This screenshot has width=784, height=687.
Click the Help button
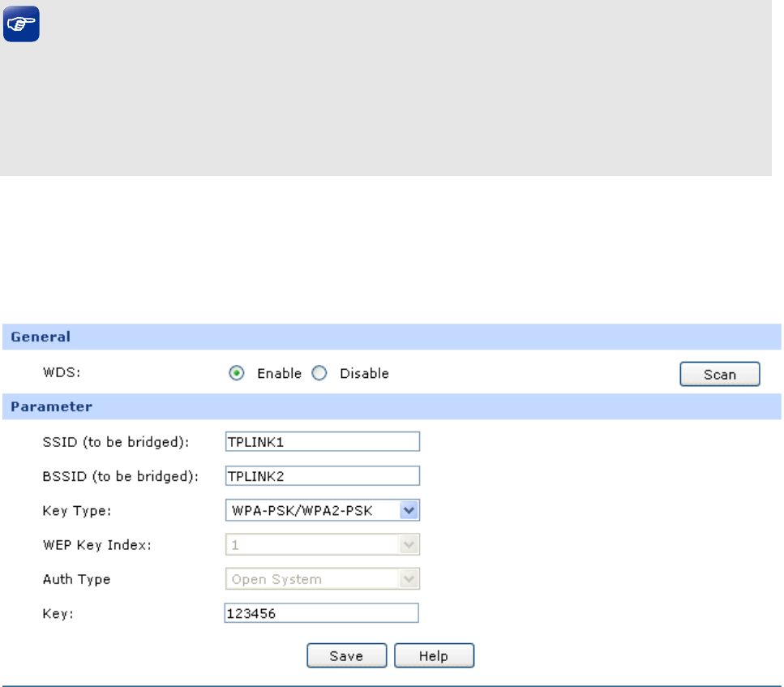click(x=434, y=655)
